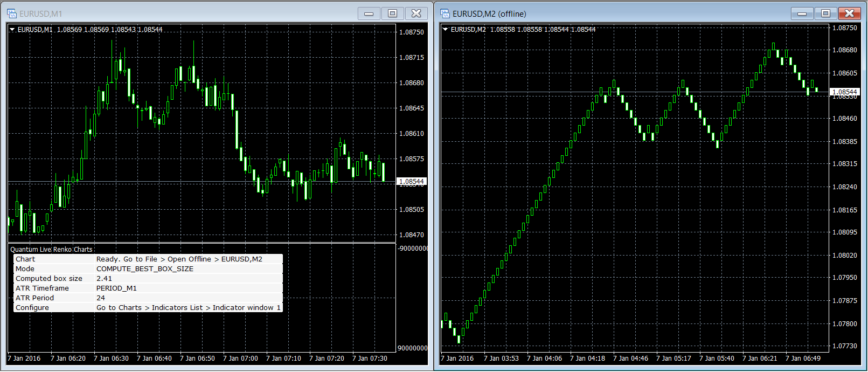Close the EURUSD,M1 chart window

pos(416,13)
